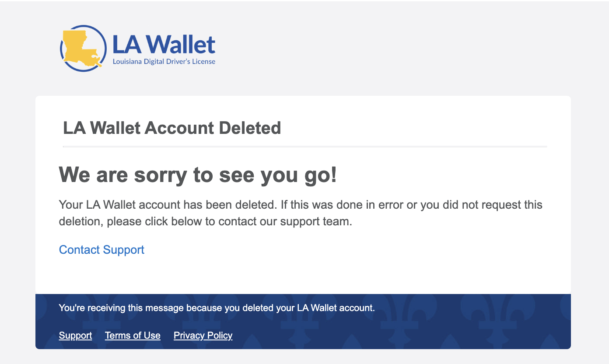Click the "LA Wallet Account Deleted" heading

pyautogui.click(x=172, y=128)
